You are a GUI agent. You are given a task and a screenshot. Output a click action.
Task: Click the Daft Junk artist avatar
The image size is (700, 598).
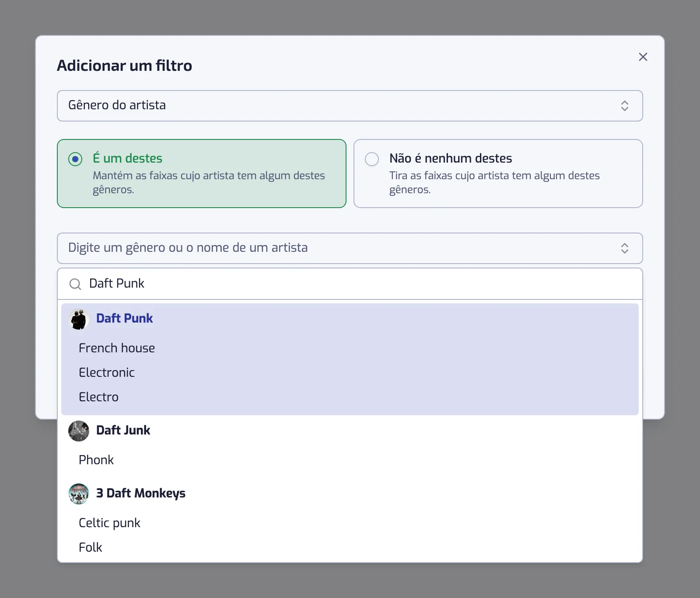pos(79,431)
